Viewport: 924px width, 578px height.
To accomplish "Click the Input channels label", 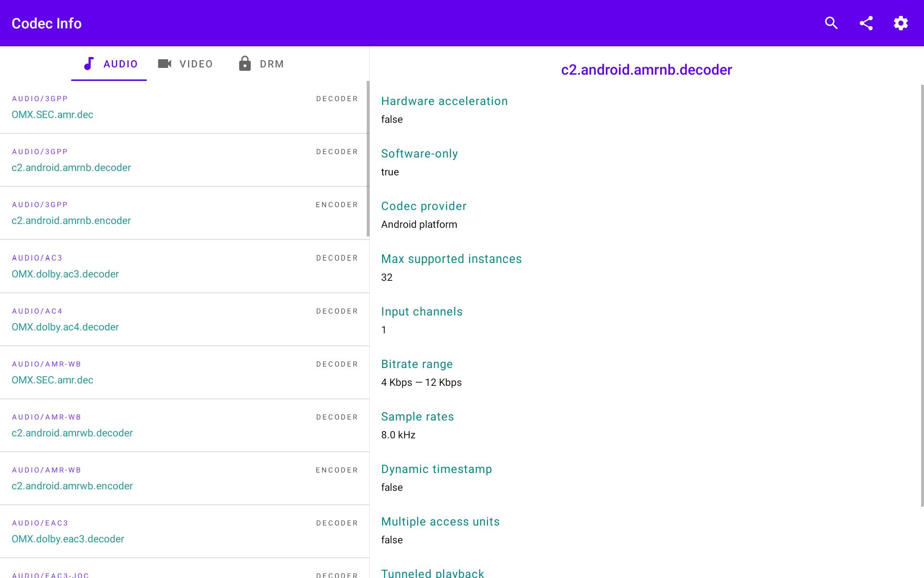I will point(422,312).
